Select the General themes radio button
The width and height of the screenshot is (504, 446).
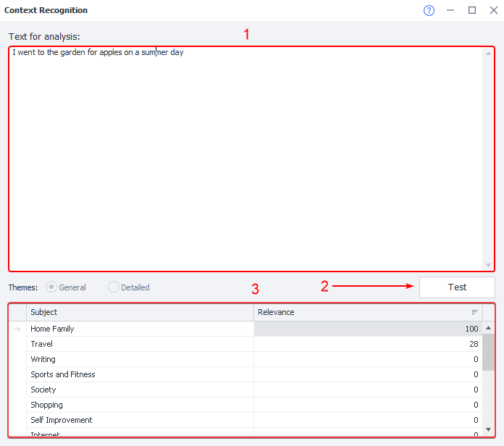coord(51,287)
